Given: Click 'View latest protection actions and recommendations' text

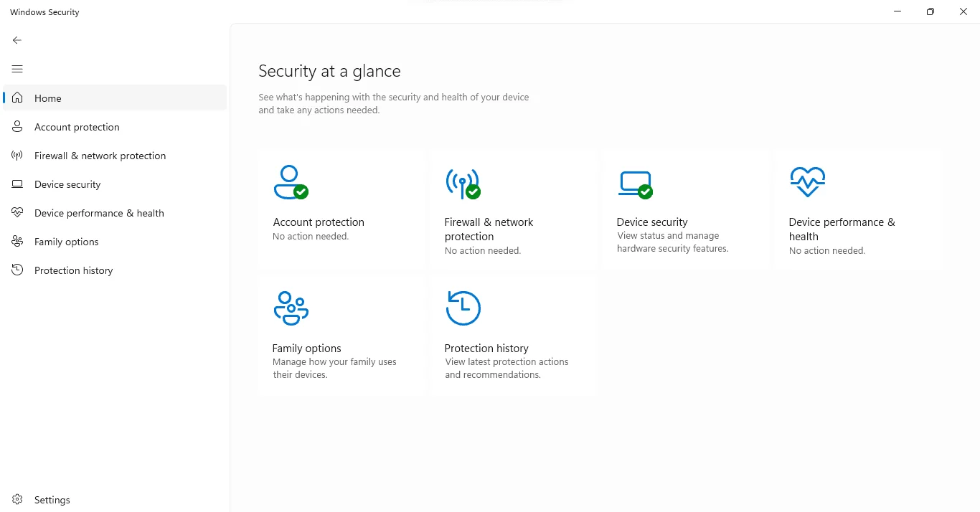Looking at the screenshot, I should click(507, 369).
